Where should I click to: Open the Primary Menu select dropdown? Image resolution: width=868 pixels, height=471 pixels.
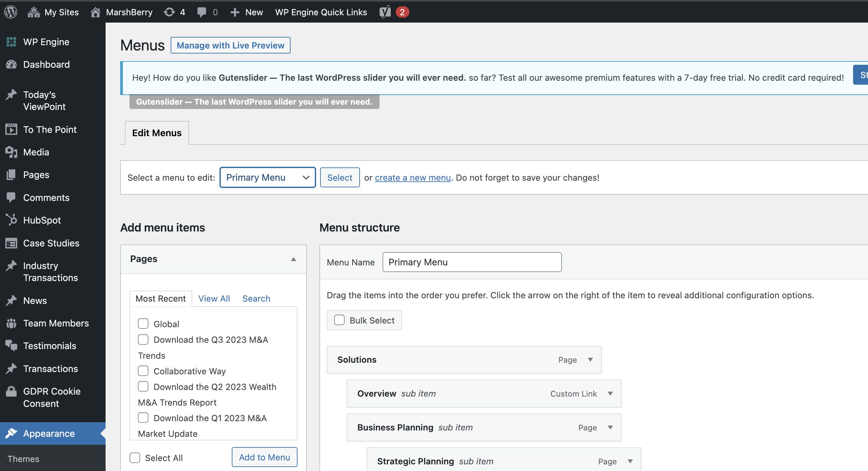pos(268,177)
